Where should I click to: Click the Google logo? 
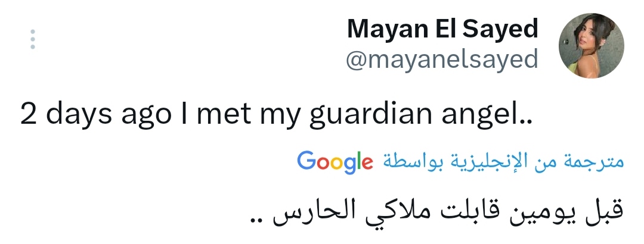click(x=335, y=161)
